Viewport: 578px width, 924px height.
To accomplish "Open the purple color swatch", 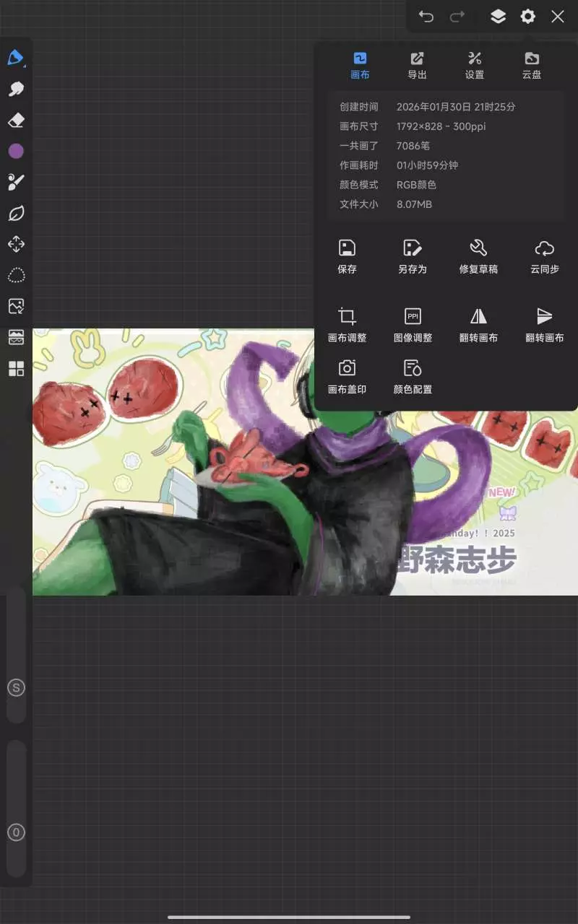I will (x=16, y=151).
